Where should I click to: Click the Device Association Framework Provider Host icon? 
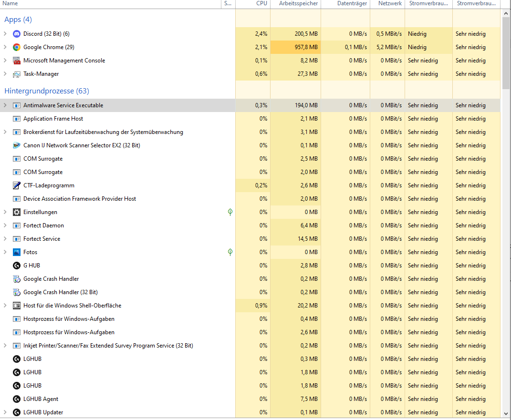tap(16, 199)
